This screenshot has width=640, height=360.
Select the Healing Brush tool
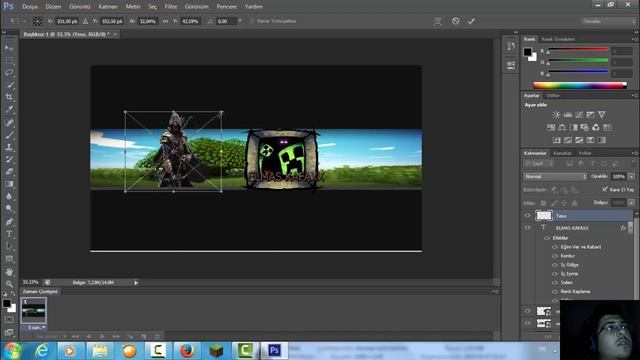[9, 122]
